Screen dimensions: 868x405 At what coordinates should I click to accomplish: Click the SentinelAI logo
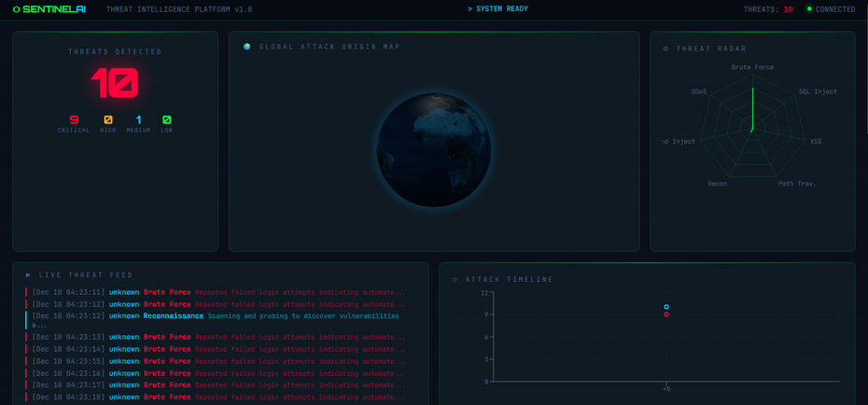49,9
